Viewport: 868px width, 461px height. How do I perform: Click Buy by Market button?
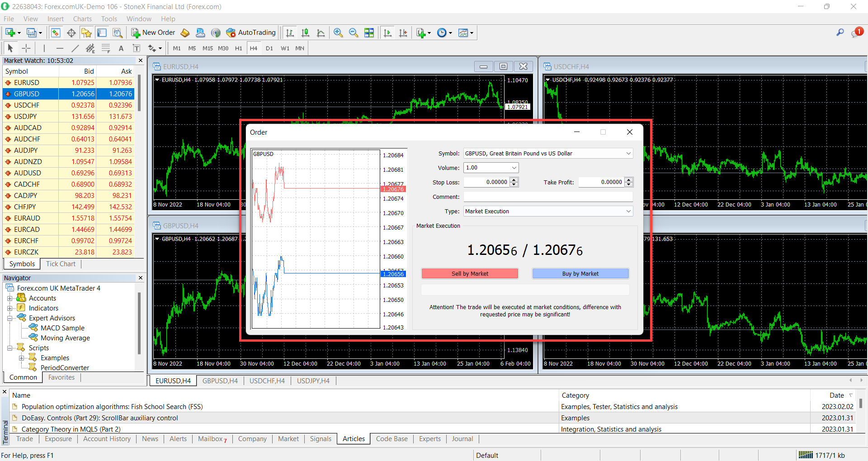tap(580, 273)
